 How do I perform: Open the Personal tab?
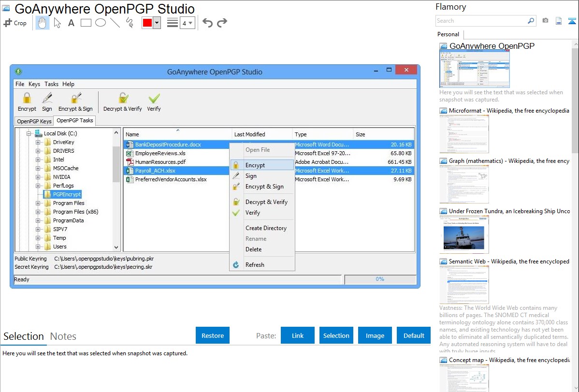(x=449, y=34)
